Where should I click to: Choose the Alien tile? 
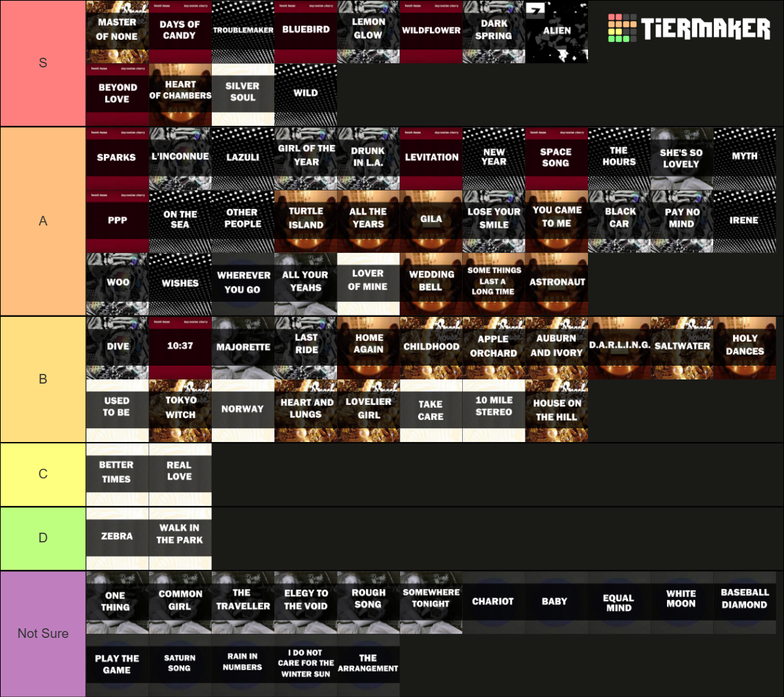coord(556,32)
